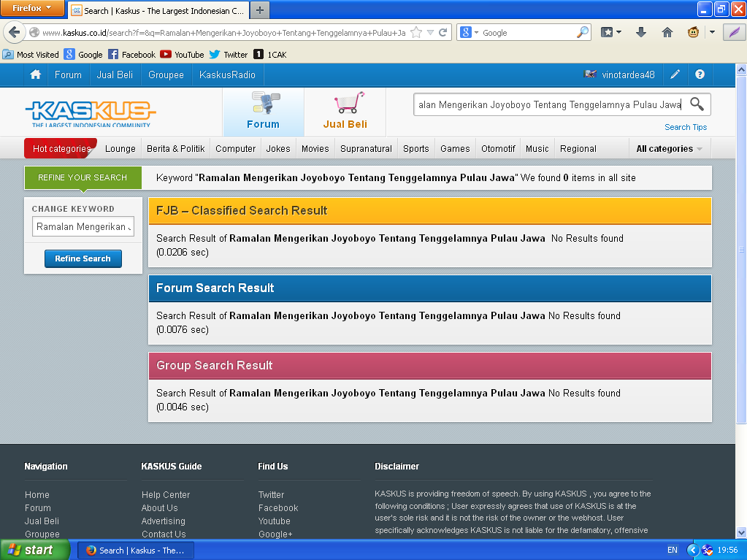Viewport: 747px width, 560px height.
Task: Open the Google bookmark
Action: (x=83, y=55)
